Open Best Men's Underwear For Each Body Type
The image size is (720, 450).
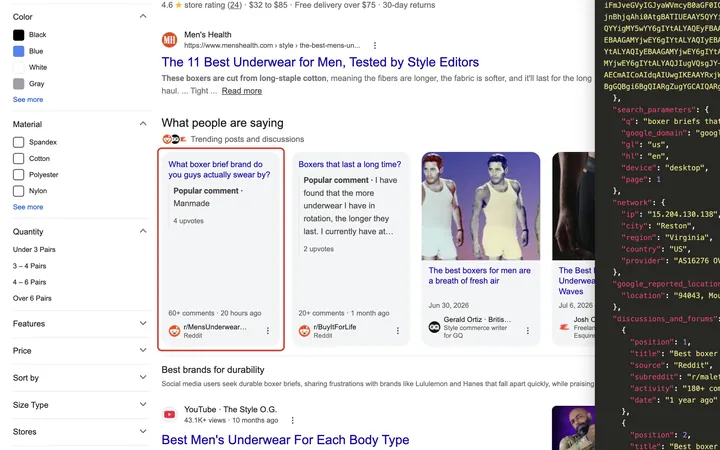pyautogui.click(x=285, y=440)
